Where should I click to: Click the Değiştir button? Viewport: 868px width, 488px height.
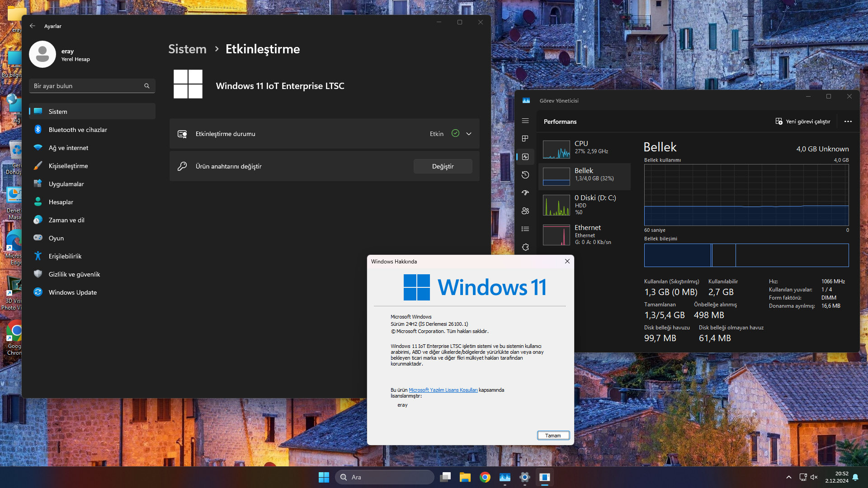[x=443, y=166]
